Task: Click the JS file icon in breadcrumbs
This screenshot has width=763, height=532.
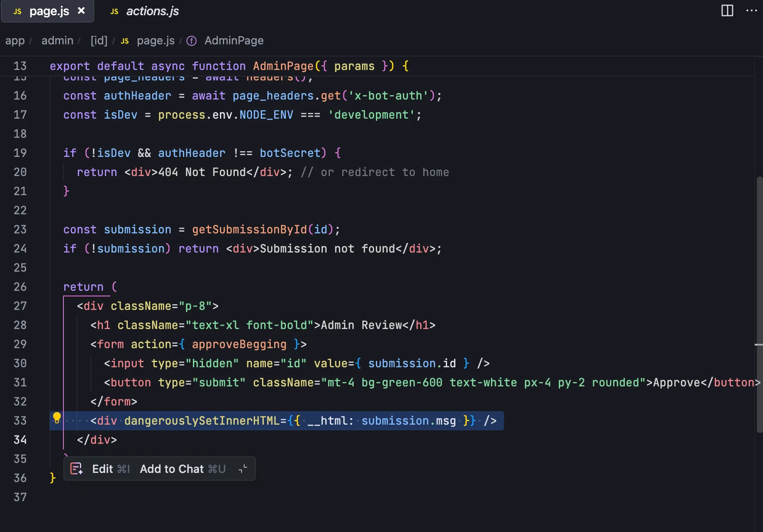Action: 125,41
